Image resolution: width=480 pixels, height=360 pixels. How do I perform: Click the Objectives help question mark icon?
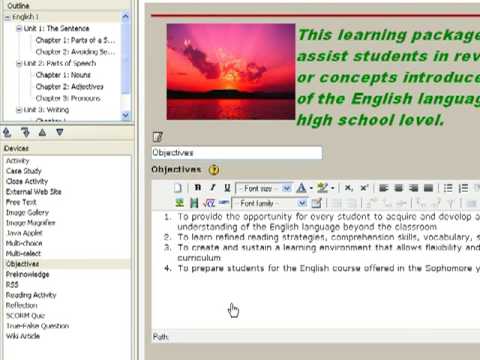(x=214, y=170)
